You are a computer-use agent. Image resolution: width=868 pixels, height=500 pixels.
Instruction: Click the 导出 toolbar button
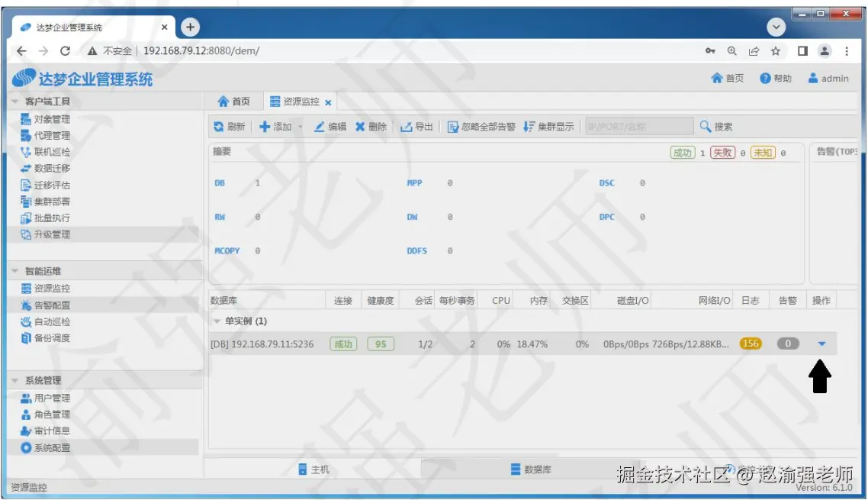[417, 127]
